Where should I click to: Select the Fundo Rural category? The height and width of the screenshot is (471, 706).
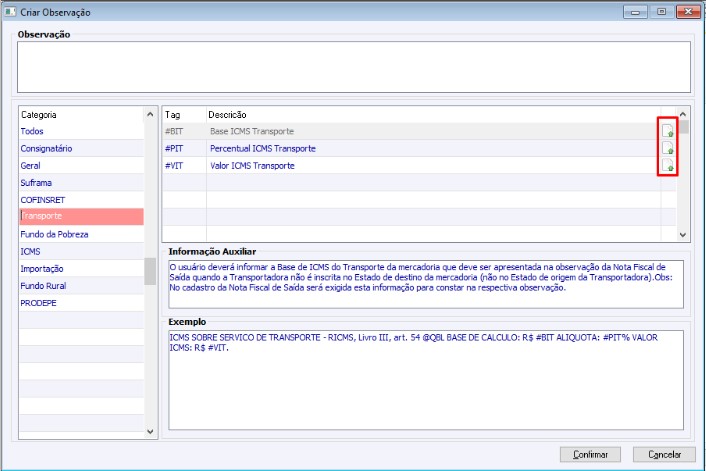coord(81,285)
